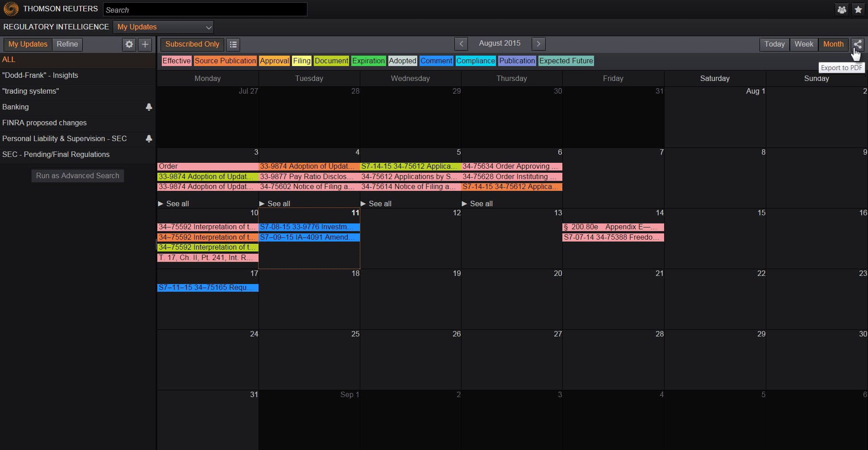Click Export to PDF tooltip label
Viewport: 868px width, 450px height.
pyautogui.click(x=842, y=68)
